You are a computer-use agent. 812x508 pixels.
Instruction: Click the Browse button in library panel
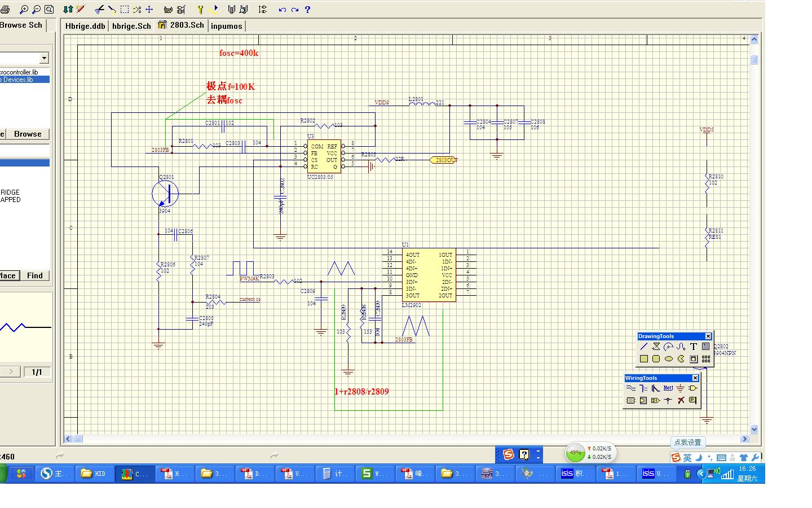coord(28,134)
